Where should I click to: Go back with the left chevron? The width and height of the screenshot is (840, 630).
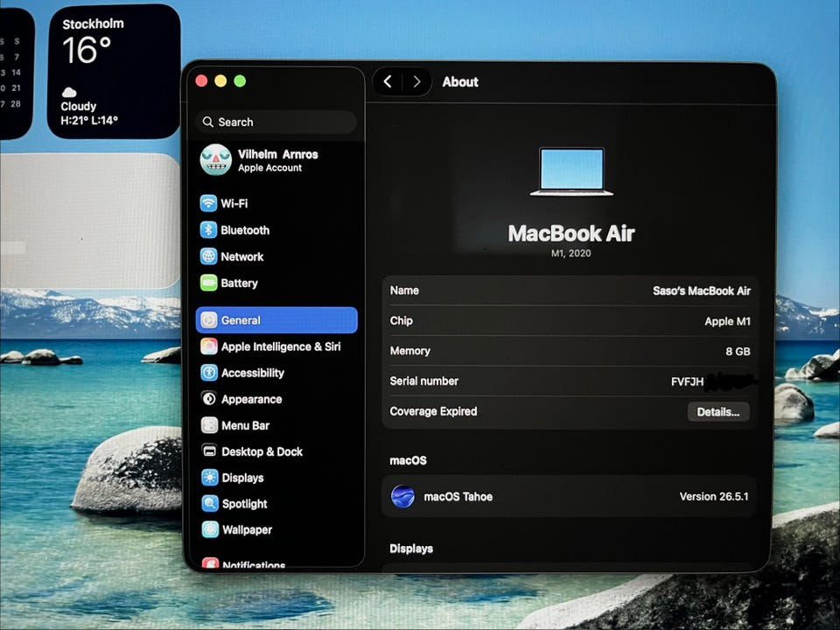[x=388, y=81]
